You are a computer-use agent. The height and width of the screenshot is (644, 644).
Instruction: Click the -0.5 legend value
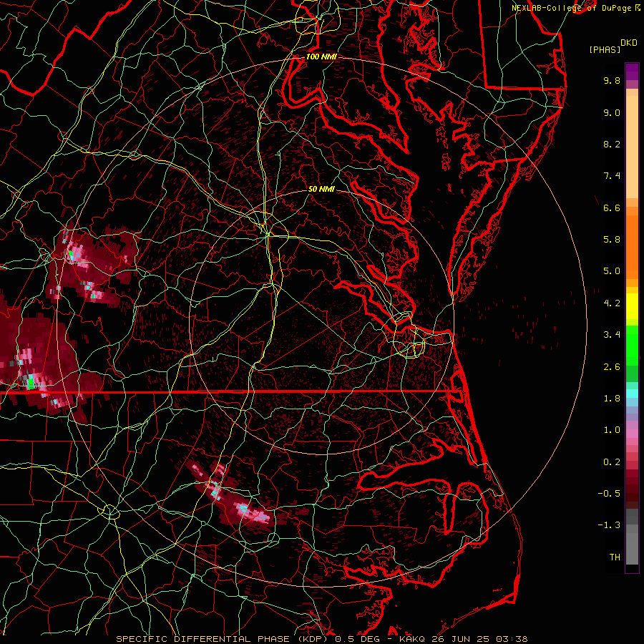[609, 494]
